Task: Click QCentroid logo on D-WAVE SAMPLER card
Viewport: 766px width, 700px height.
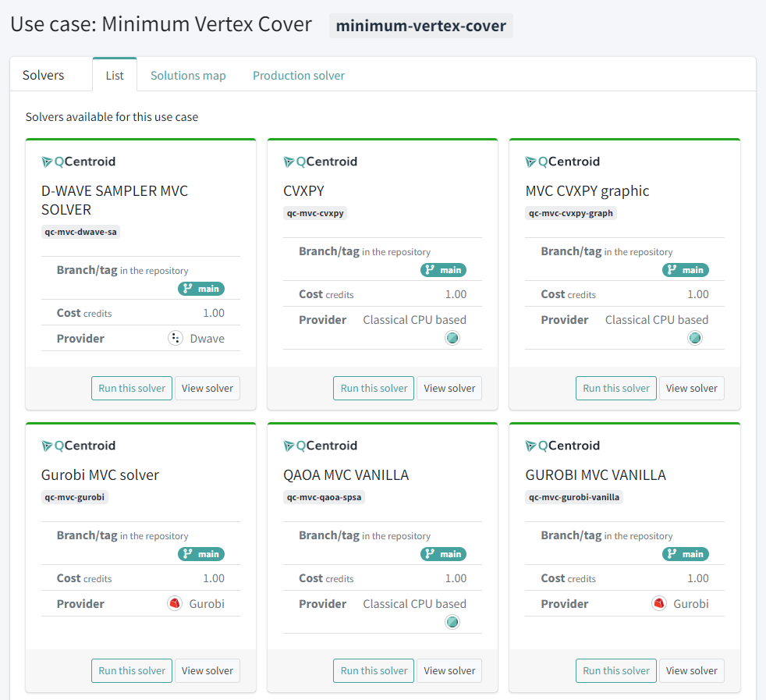Action: click(x=78, y=162)
